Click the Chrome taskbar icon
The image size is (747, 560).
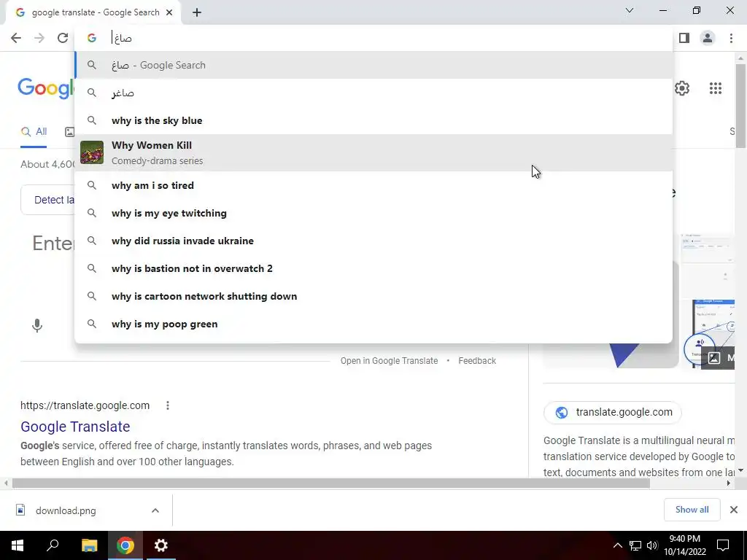(x=125, y=545)
